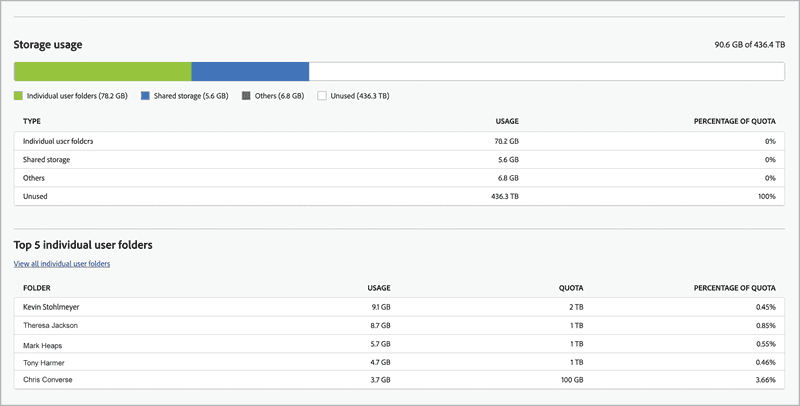Click the 90.6 GB of 436.4 TB total
This screenshot has height=406, width=800.
click(749, 45)
